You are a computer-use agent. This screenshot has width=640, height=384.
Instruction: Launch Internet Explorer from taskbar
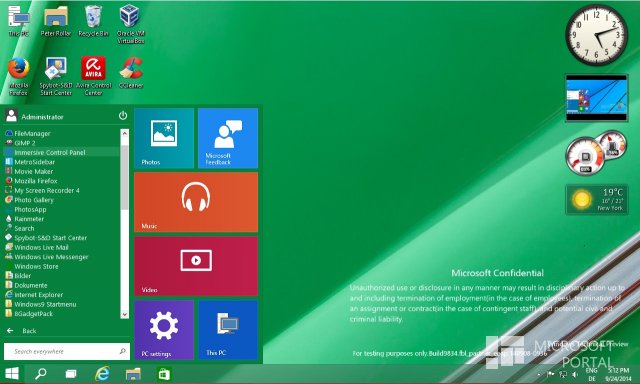(x=102, y=374)
